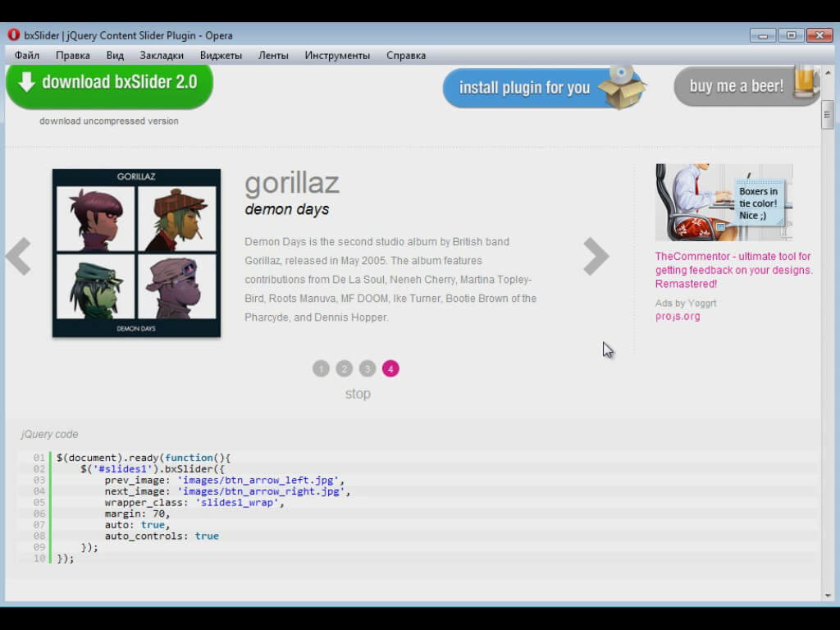Go to slide 1 via pager dot

click(x=321, y=368)
